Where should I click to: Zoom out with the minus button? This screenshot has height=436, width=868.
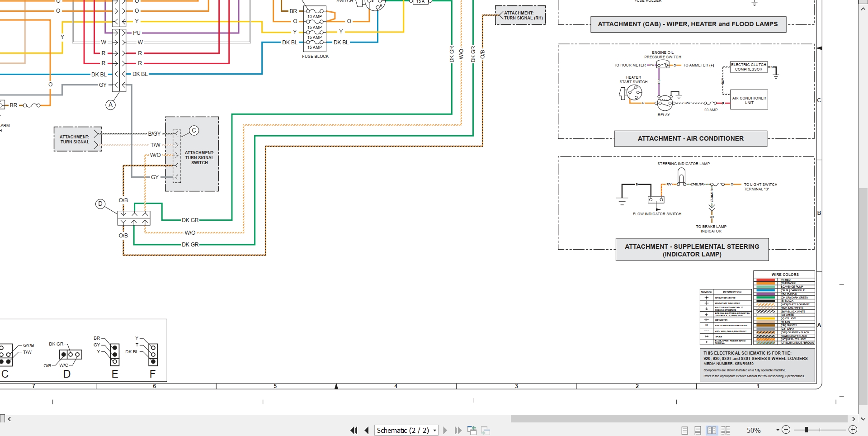coord(786,430)
